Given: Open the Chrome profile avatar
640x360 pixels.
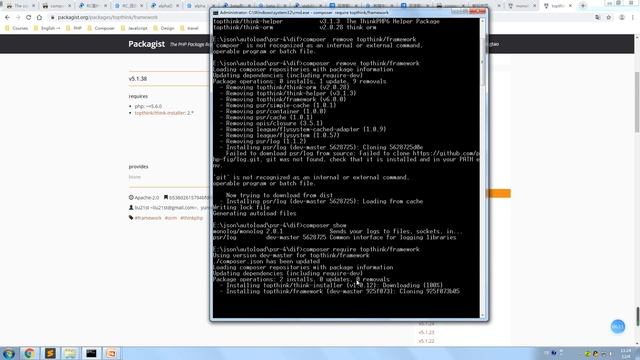Looking at the screenshot, I should click(622, 18).
